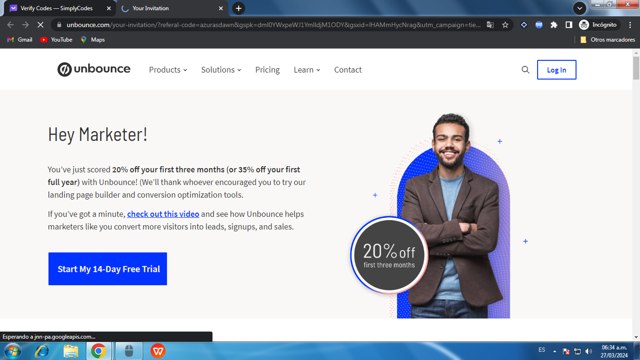This screenshot has width=640, height=360.
Task: Start My 14-Day Free Trial
Action: pos(108,269)
